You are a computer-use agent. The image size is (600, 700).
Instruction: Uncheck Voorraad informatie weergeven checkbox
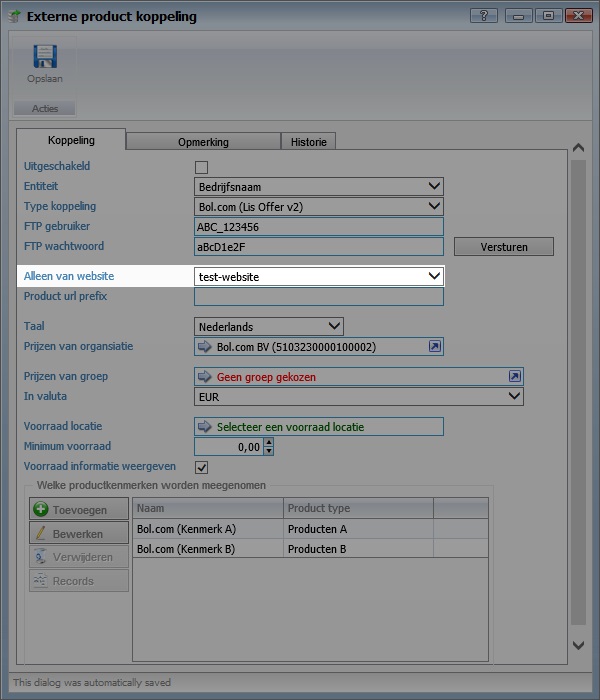[x=201, y=467]
